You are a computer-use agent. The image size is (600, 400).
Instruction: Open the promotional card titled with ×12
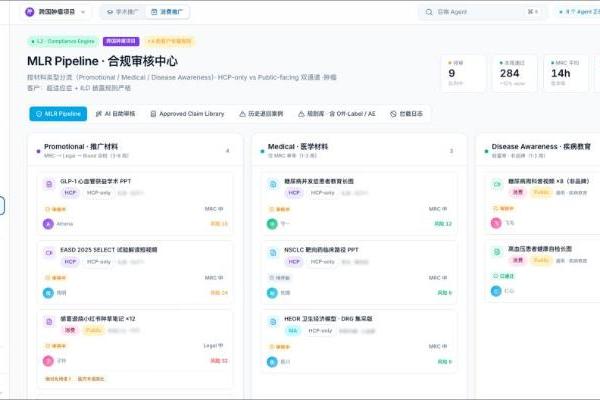[98, 319]
